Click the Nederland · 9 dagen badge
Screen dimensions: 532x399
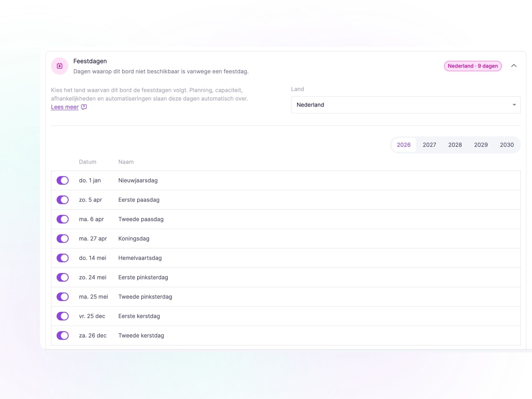pyautogui.click(x=473, y=66)
